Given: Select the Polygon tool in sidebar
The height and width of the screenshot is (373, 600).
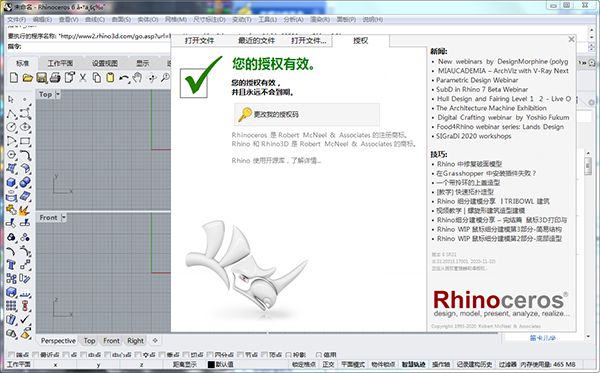Looking at the screenshot, I should click(x=11, y=155).
